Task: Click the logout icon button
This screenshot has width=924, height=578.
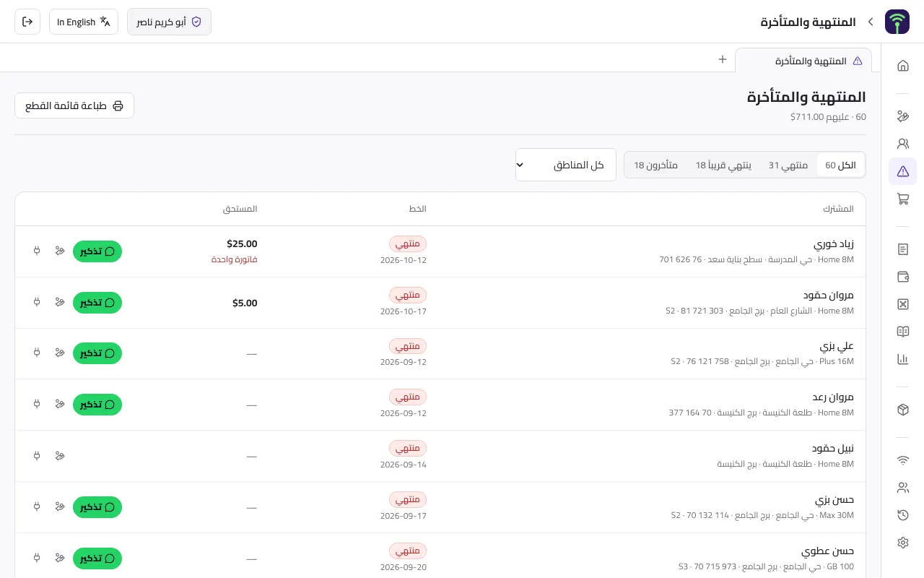Action: (27, 22)
